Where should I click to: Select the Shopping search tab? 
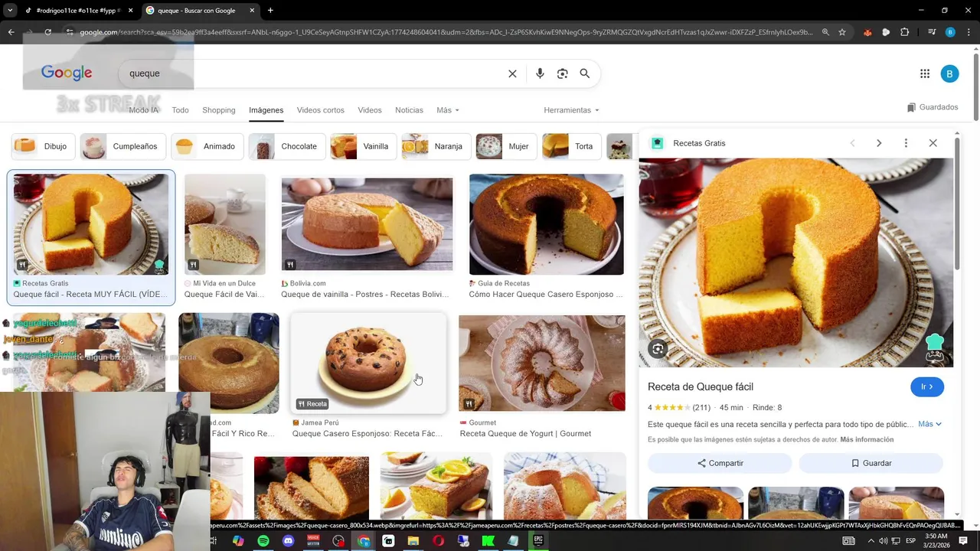click(218, 110)
